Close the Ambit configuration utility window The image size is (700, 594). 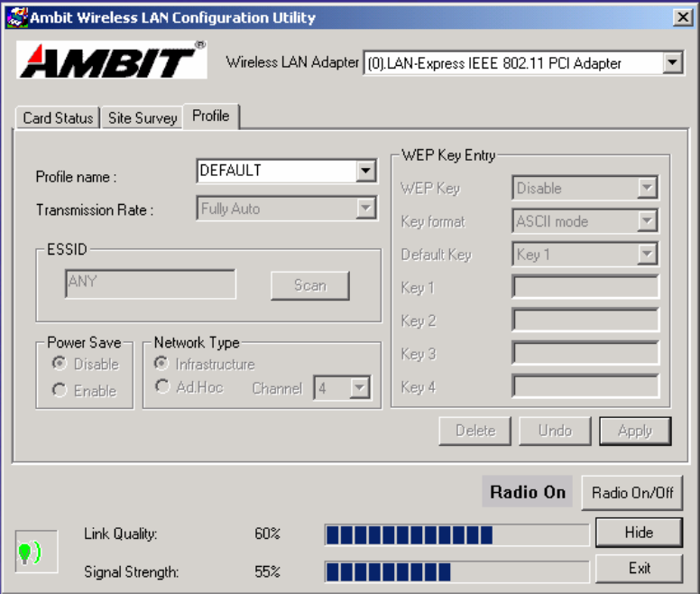click(683, 17)
